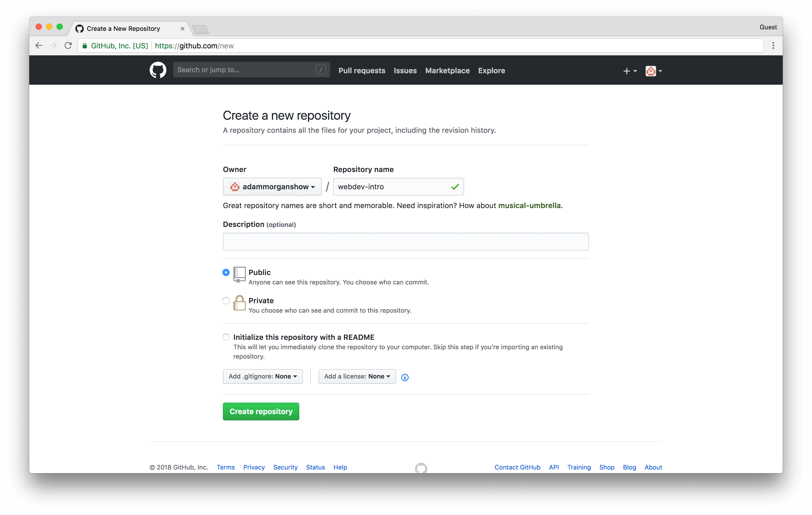Click the Repository name field

coord(398,186)
